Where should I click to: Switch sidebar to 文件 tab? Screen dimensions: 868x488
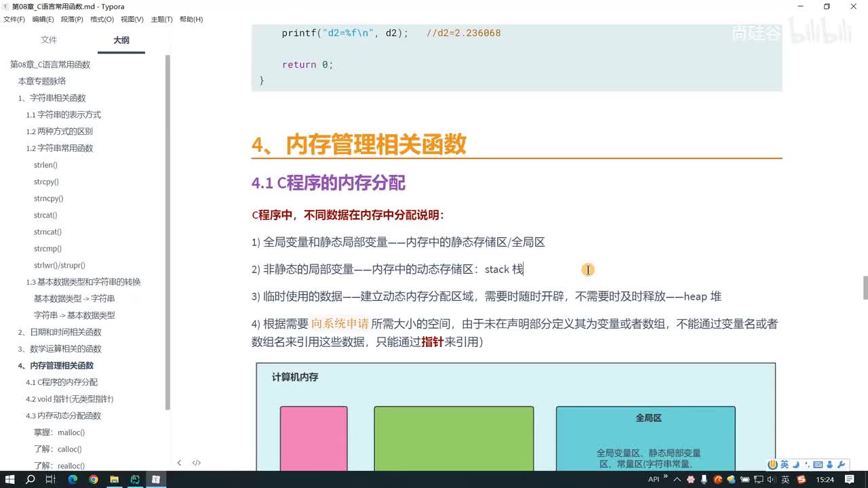coord(49,40)
